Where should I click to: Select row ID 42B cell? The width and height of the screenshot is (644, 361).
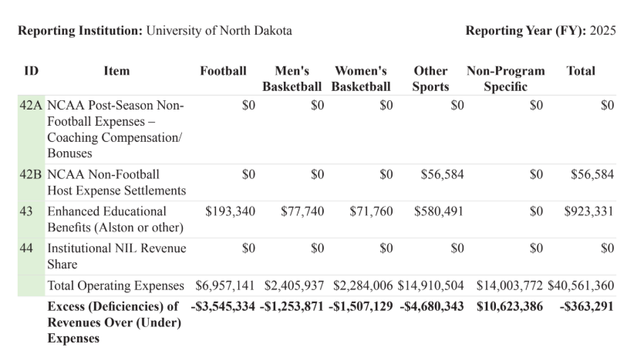(31, 174)
